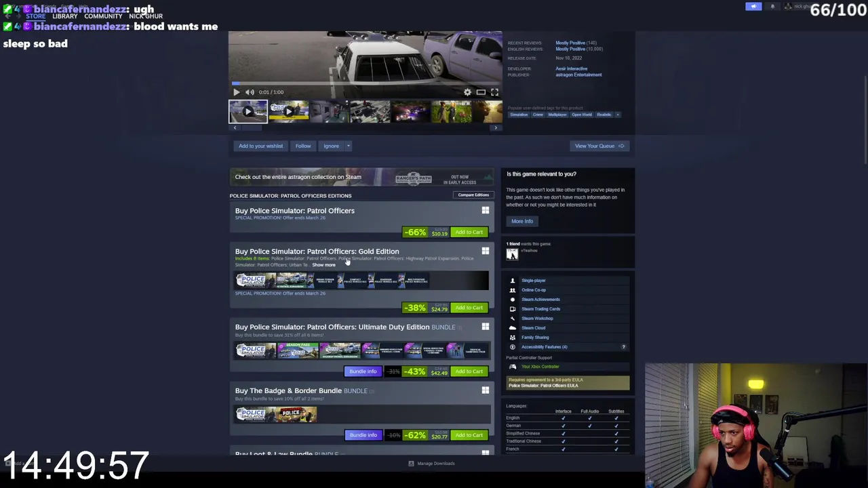Open Bundle info for Ultimate Duty Edition
868x488 pixels.
(x=363, y=371)
